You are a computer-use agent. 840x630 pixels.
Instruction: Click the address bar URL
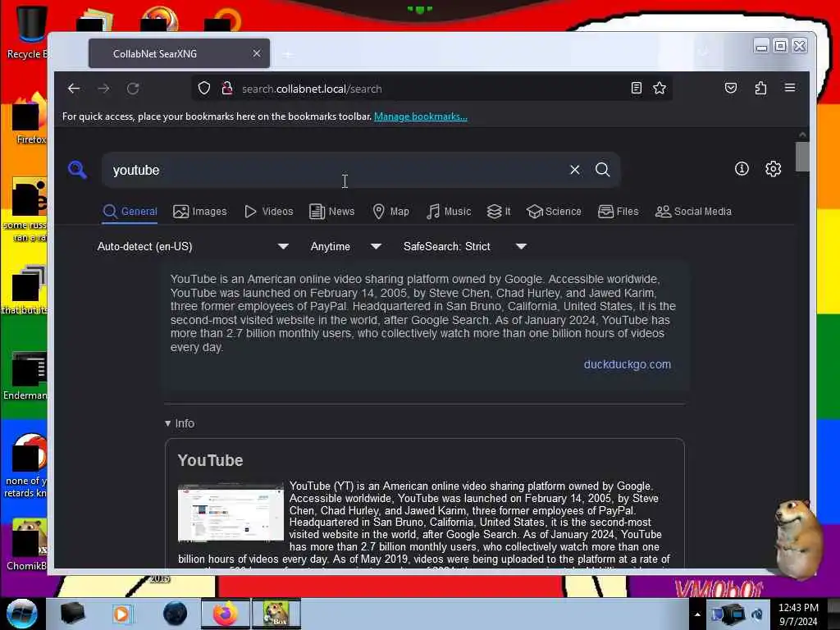(x=312, y=89)
